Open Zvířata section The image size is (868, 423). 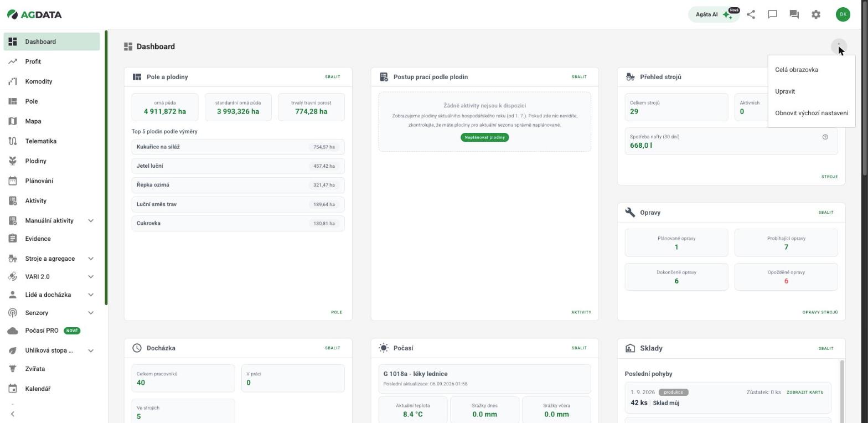click(51, 369)
